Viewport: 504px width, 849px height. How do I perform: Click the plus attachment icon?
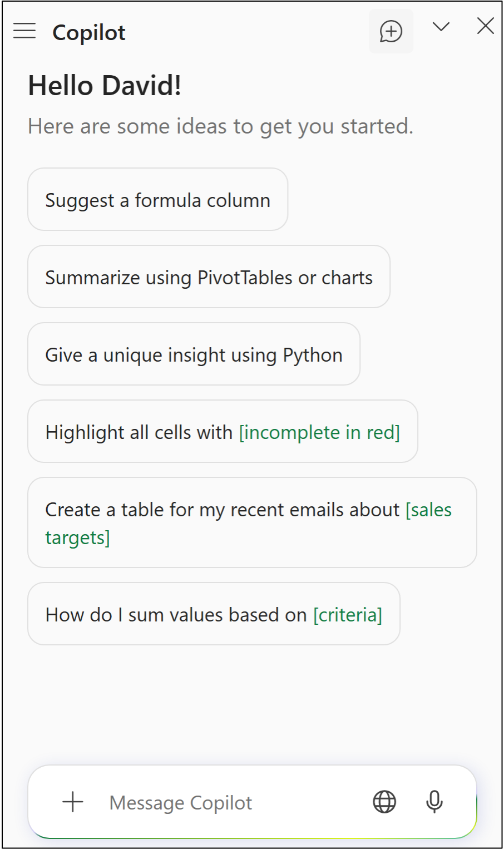73,802
